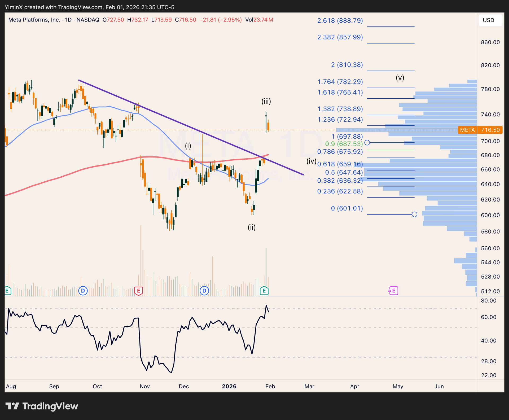
Task: Click dividend D marker near October
Action: (x=83, y=291)
